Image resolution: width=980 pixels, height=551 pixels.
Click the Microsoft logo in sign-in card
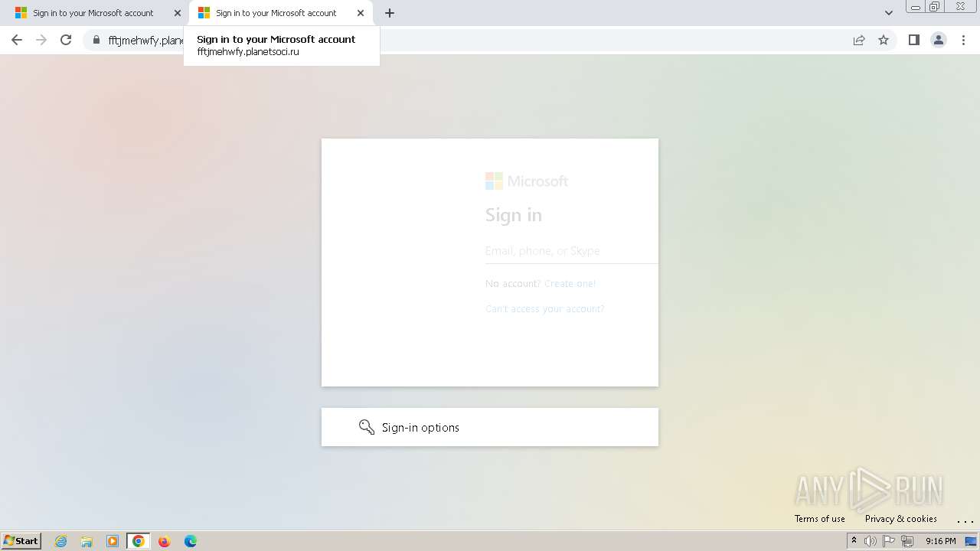tap(527, 181)
